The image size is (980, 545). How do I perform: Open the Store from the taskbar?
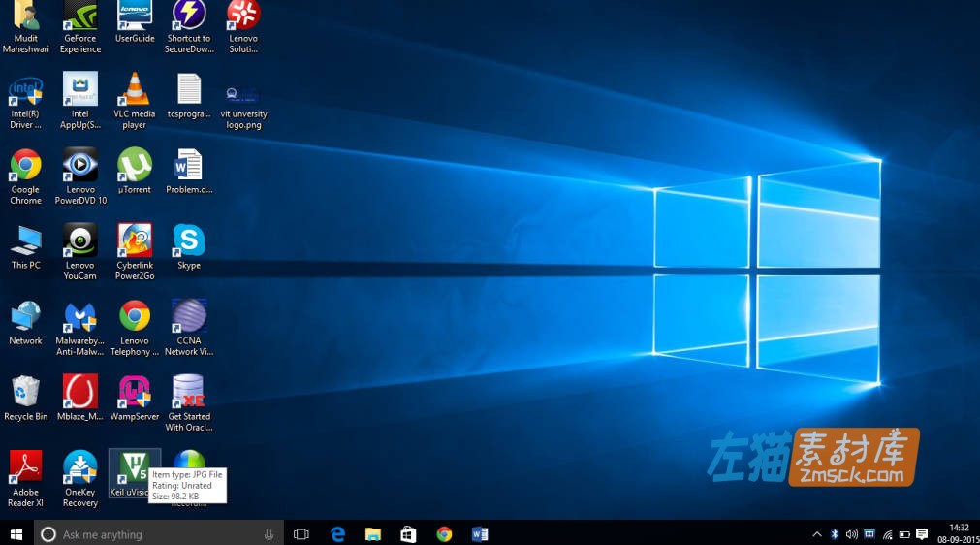[x=409, y=534]
